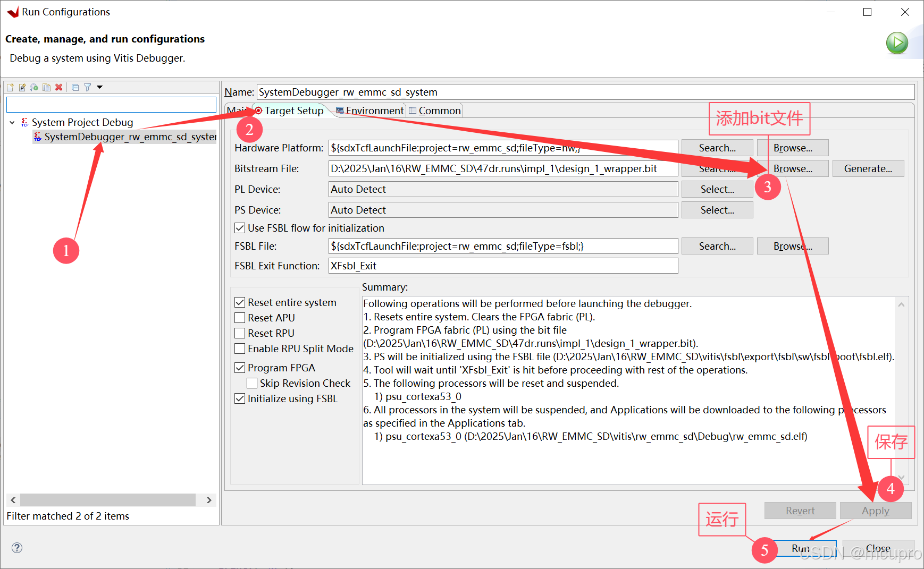
Task: Click Select for PL Device
Action: tap(717, 189)
